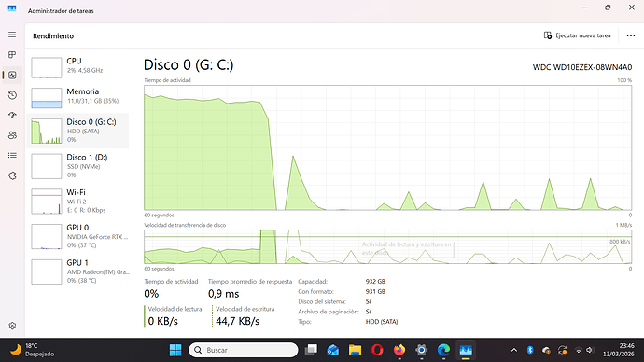
Task: Select Disco 1 (D:) entry
Action: 77,166
